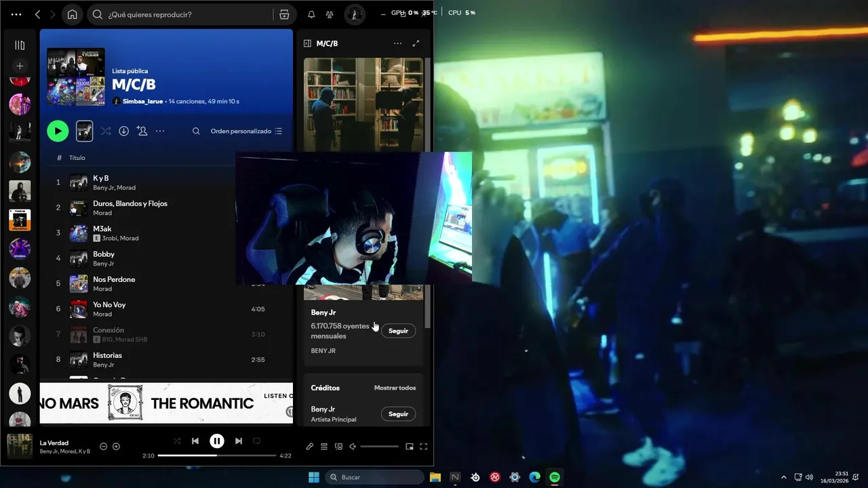868x488 pixels.
Task: Create a new playlist with plus button
Action: tap(20, 66)
